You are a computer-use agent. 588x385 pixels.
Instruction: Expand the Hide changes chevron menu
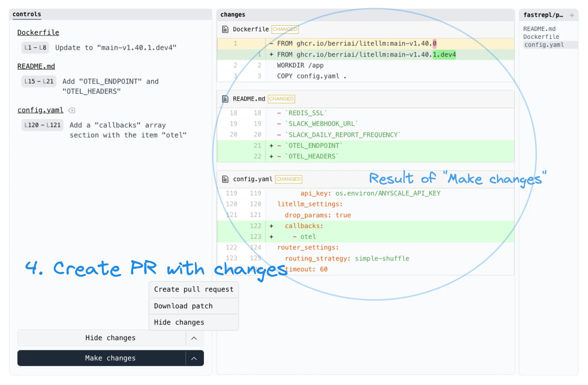pos(194,338)
